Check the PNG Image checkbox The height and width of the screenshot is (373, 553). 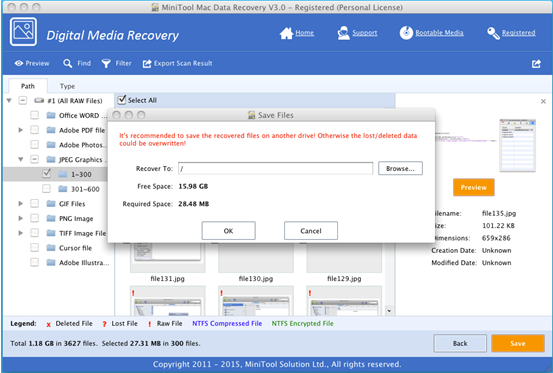coord(35,218)
